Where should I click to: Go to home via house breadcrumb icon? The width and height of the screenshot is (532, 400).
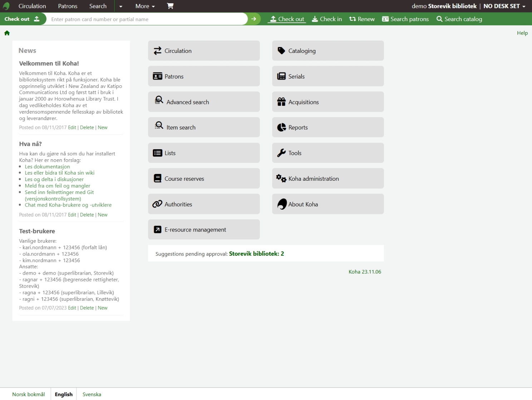pos(7,33)
